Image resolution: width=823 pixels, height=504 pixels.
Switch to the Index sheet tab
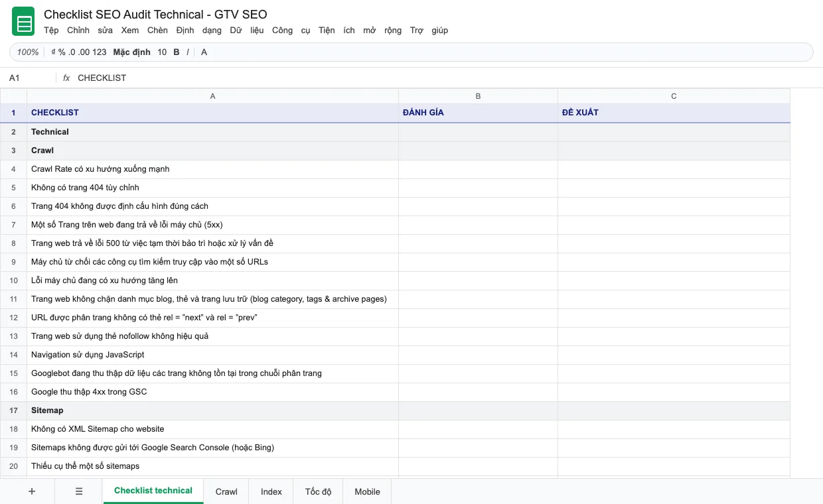271,491
